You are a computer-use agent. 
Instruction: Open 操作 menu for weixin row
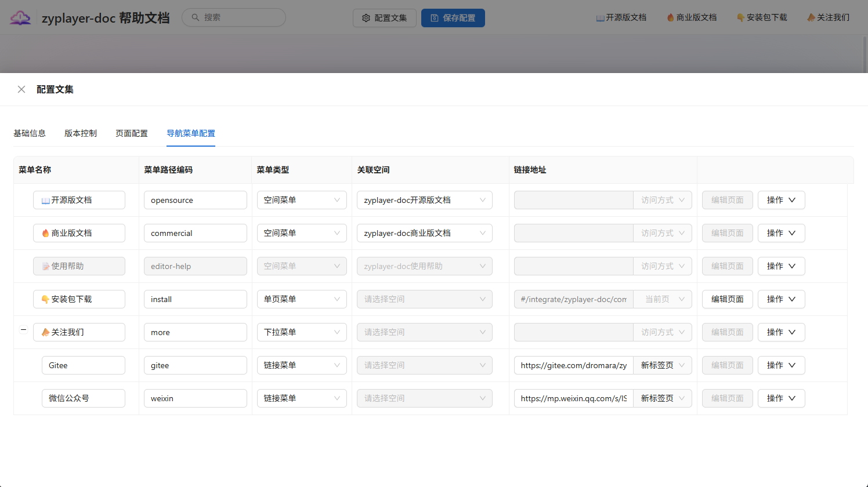[x=781, y=398]
